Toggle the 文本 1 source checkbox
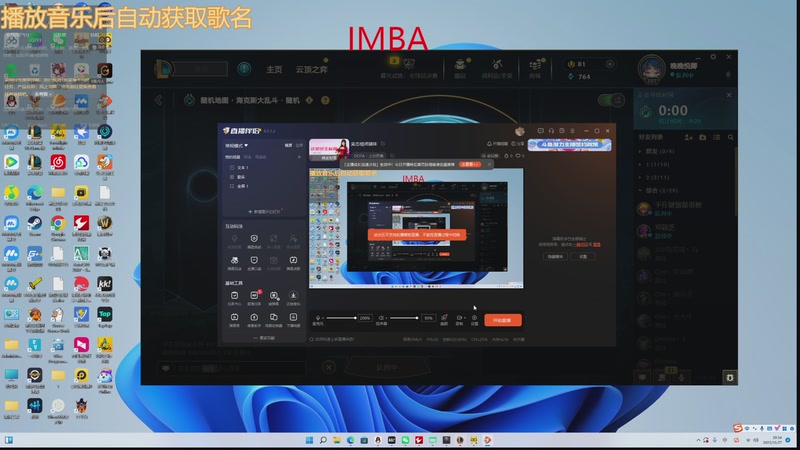800x450 pixels. point(232,167)
